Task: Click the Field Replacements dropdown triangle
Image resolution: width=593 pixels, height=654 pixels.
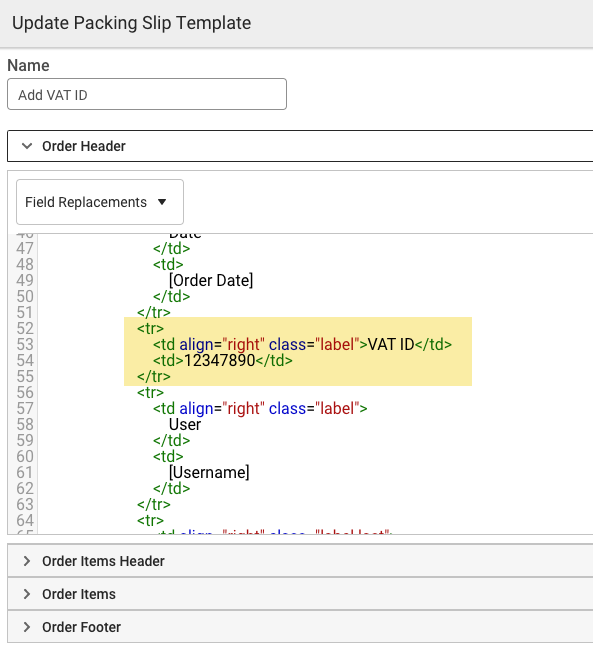Action: pyautogui.click(x=162, y=202)
